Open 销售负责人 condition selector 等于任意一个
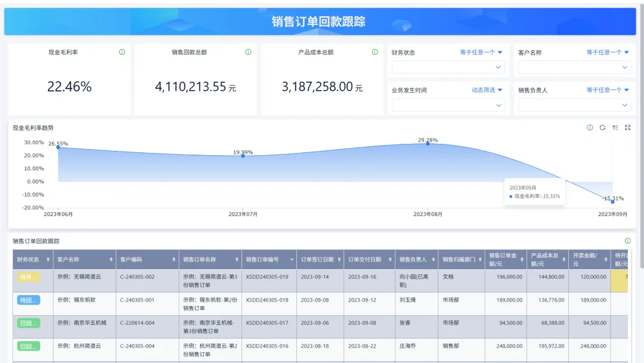This screenshot has height=363, width=644. 608,90
